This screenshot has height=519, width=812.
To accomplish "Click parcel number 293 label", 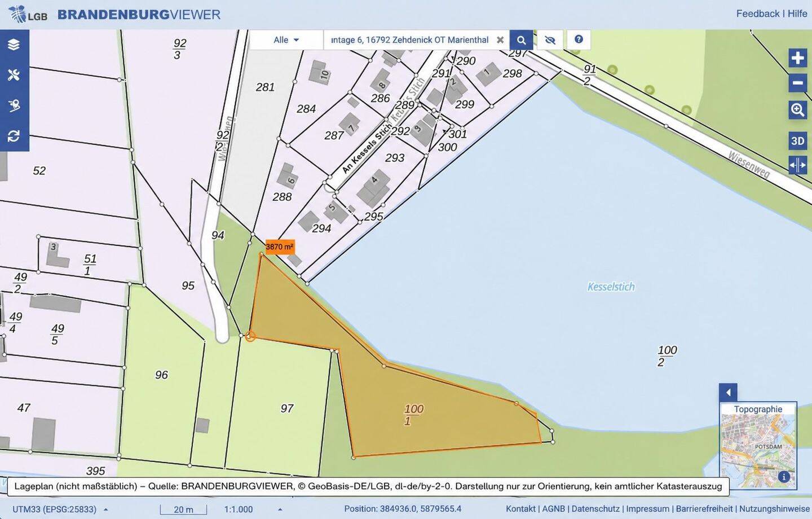I will click(x=395, y=158).
